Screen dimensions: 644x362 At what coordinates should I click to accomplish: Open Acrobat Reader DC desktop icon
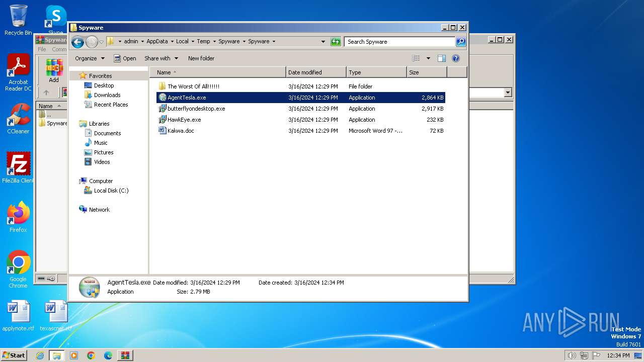[18, 73]
